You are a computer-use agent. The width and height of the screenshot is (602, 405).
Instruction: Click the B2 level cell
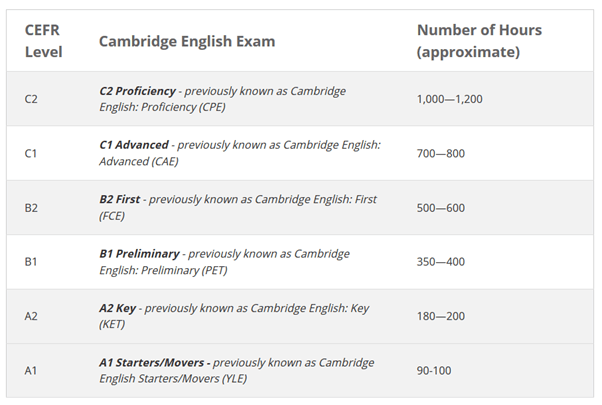(31, 208)
